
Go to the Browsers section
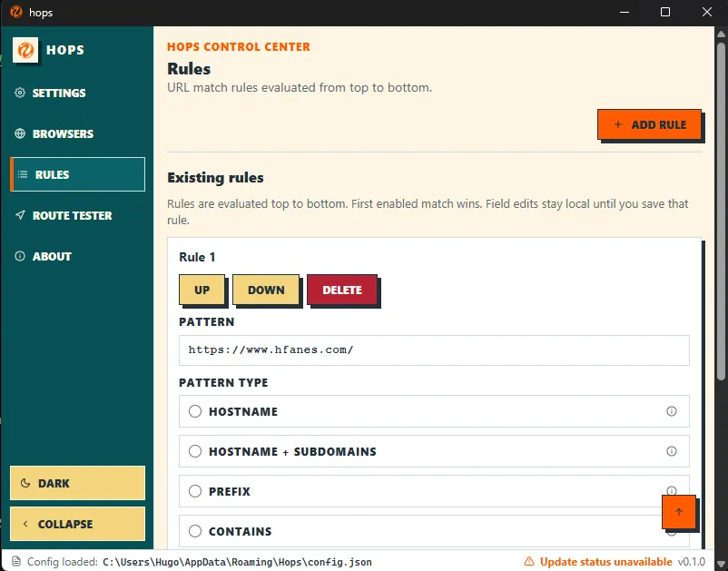point(77,133)
